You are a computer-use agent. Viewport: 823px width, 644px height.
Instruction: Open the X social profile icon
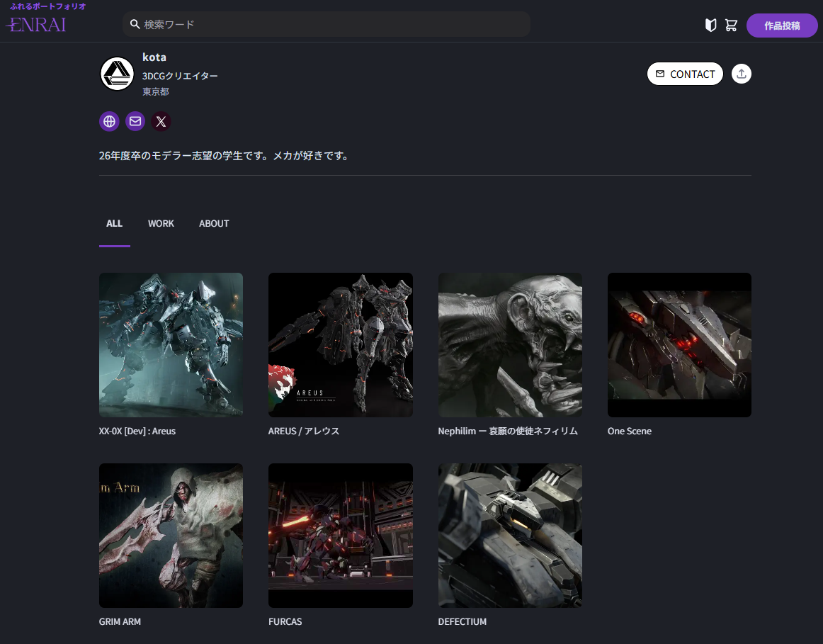(161, 121)
